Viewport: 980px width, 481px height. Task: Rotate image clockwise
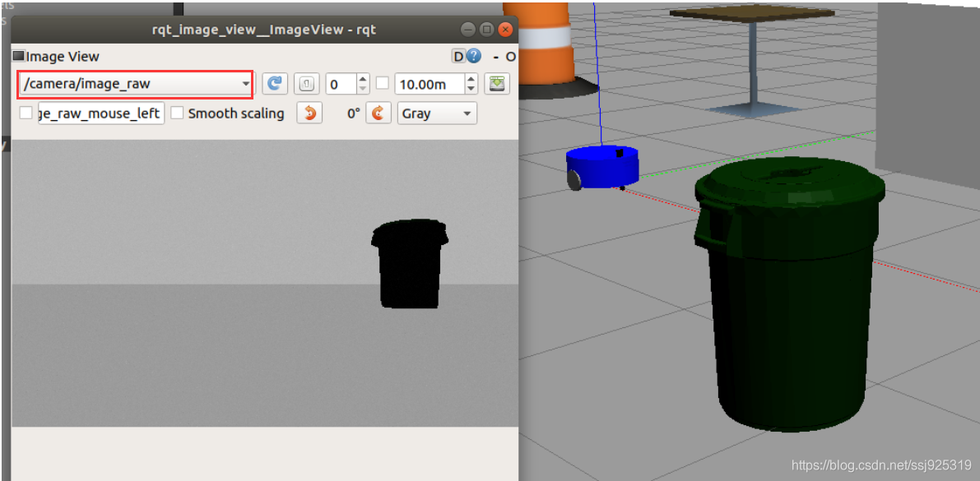tap(379, 113)
